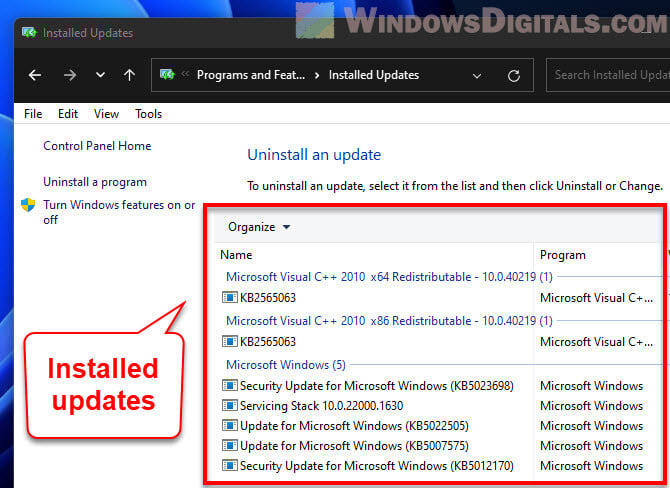
Task: Collapse the Microsoft Windows (5) group
Action: (x=286, y=365)
